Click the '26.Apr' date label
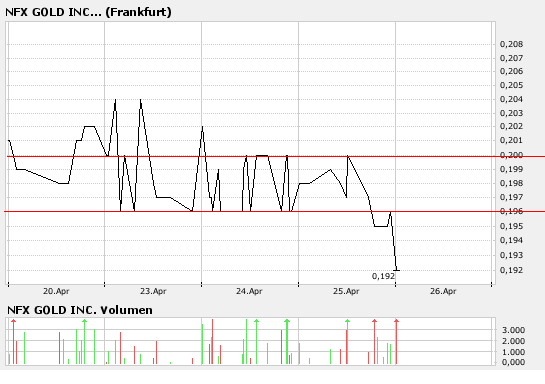545x384 pixels. (443, 291)
